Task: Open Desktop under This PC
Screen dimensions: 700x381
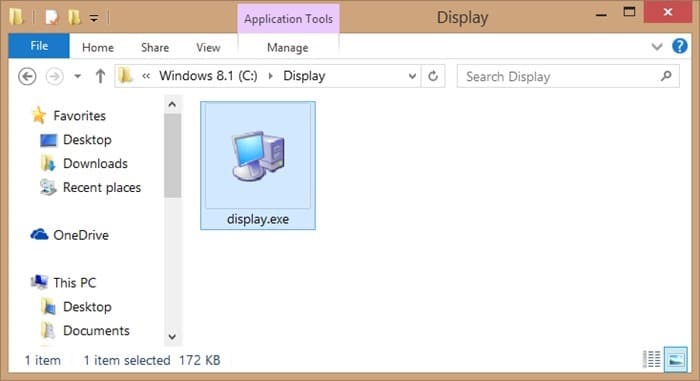Action: coord(87,307)
